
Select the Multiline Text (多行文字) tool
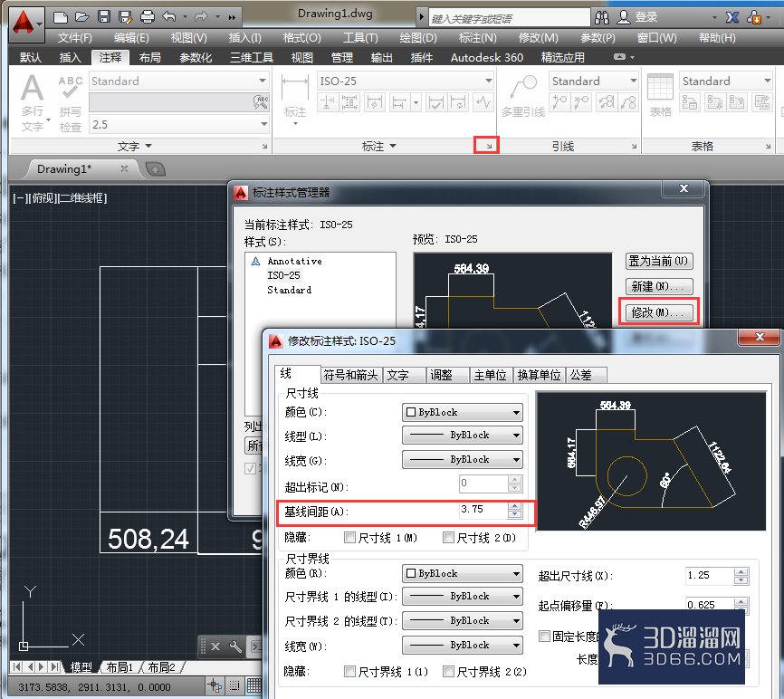[33, 102]
